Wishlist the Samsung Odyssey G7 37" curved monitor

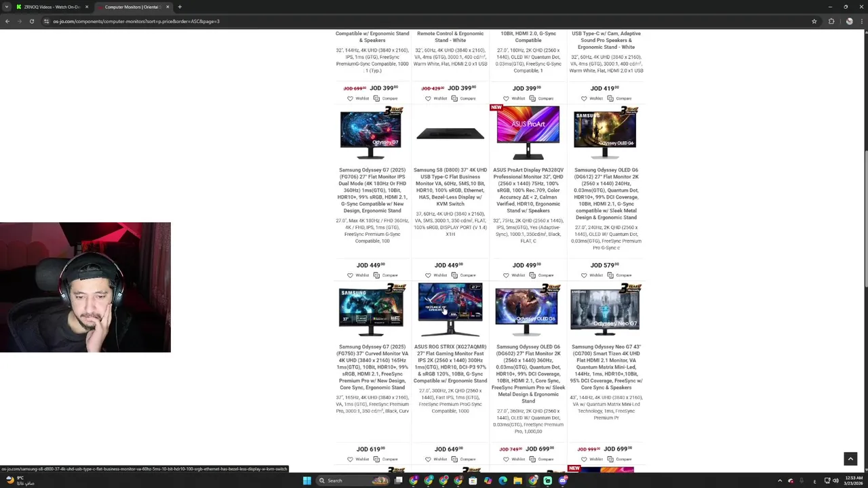(358, 459)
